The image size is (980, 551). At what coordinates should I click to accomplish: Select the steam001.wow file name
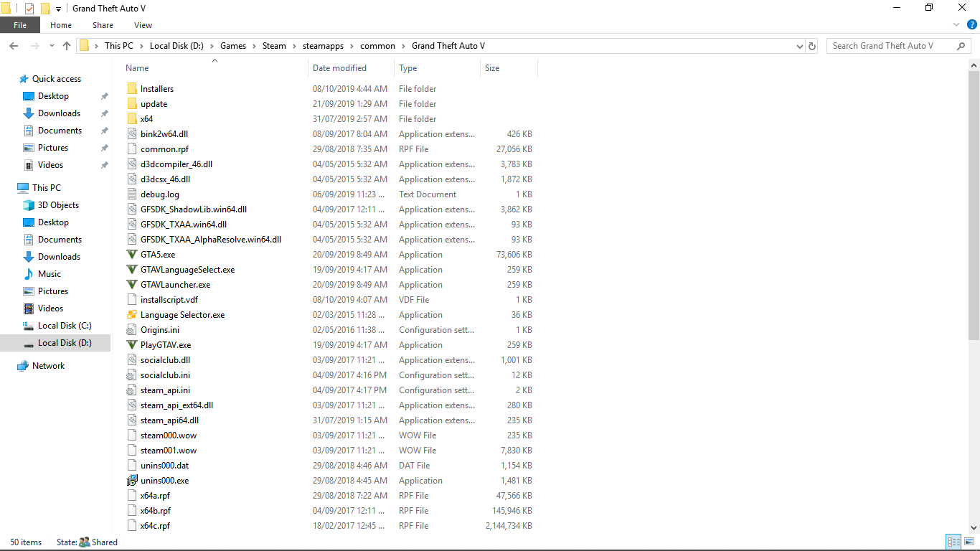click(169, 451)
